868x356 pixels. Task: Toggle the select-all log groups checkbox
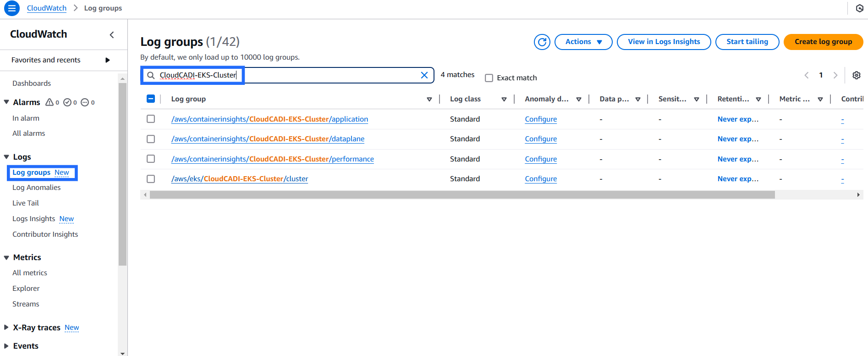151,99
